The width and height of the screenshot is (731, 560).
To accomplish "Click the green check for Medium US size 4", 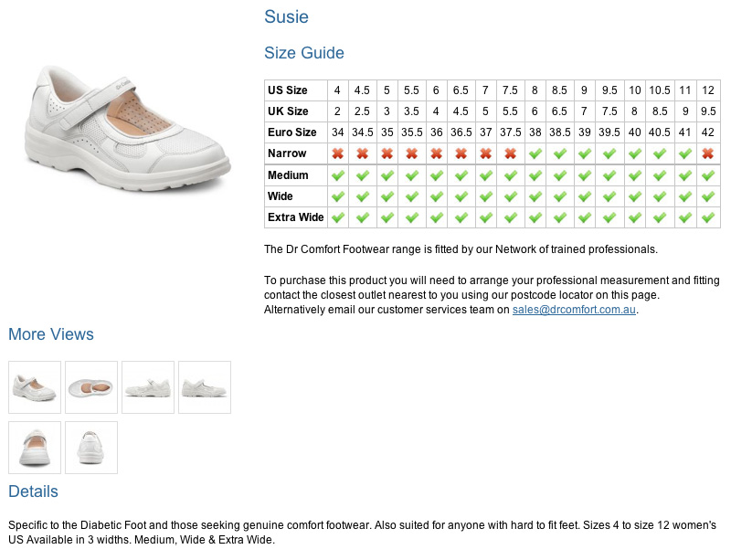I will coord(337,175).
